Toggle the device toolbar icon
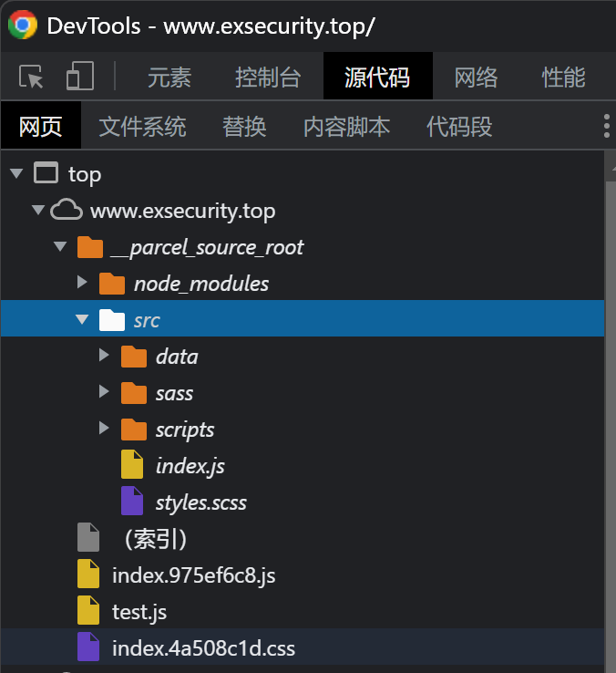This screenshot has height=673, width=616. 80,76
